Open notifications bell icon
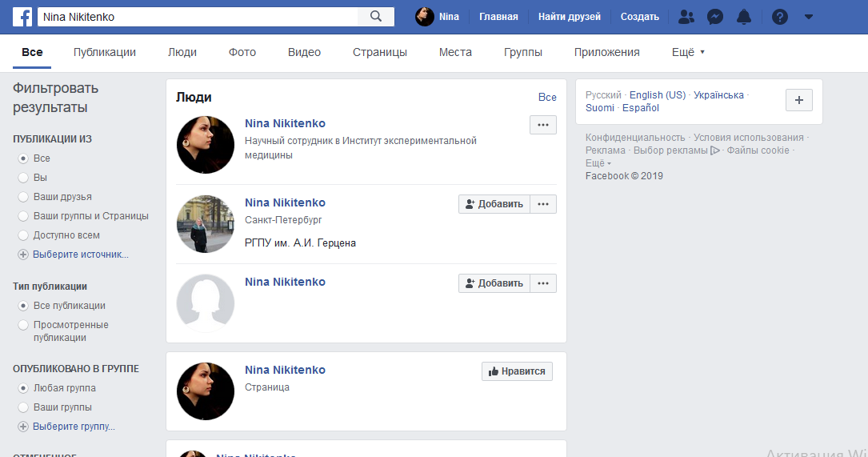The height and width of the screenshot is (457, 868). [x=743, y=17]
